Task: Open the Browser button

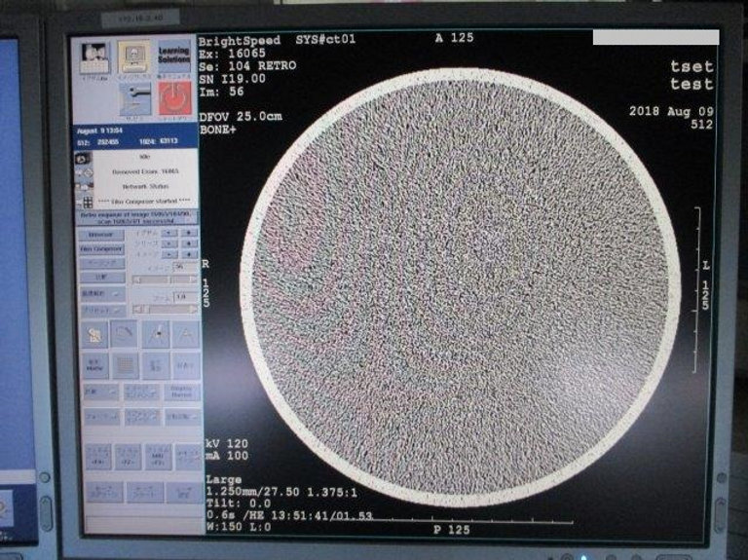Action: coord(101,235)
